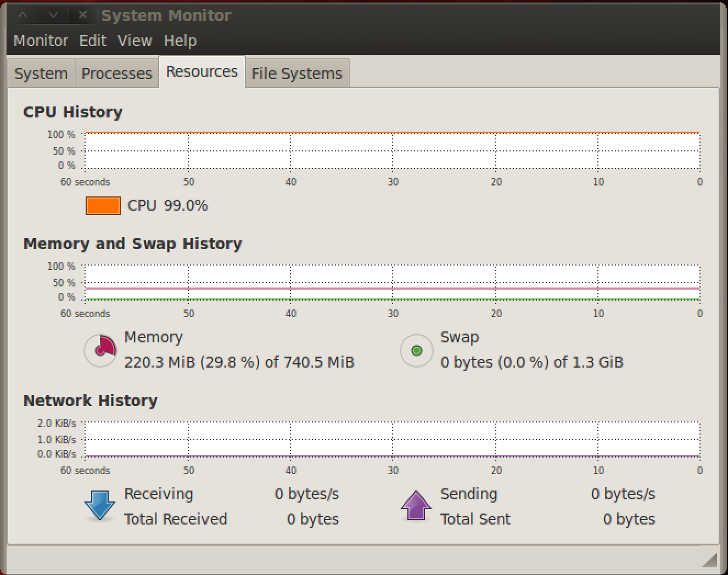Click the Network History heading
Screen dimensions: 728x575
pos(91,401)
